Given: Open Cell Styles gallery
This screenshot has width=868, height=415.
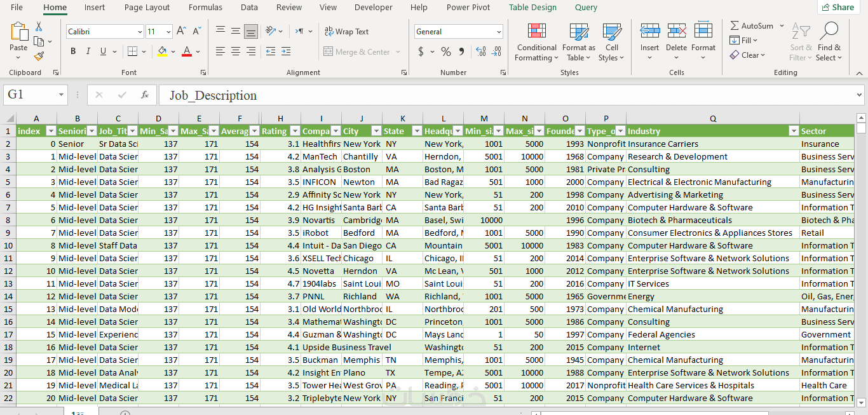Looking at the screenshot, I should click(x=611, y=42).
